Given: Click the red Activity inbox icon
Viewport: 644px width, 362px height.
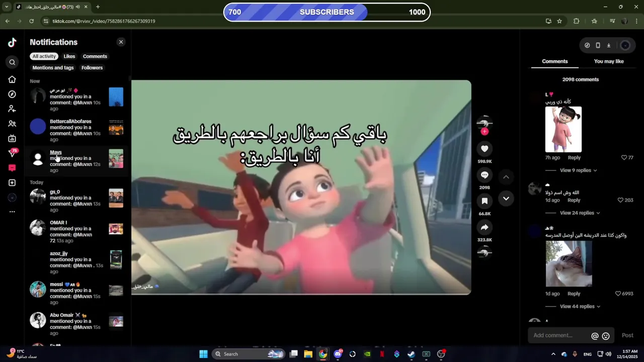Looking at the screenshot, I should 12,168.
